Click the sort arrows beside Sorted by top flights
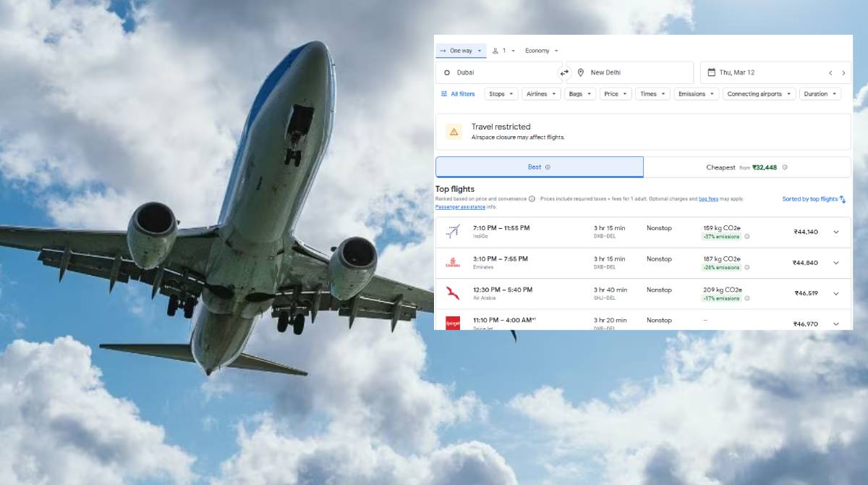The image size is (868, 485). (x=841, y=198)
